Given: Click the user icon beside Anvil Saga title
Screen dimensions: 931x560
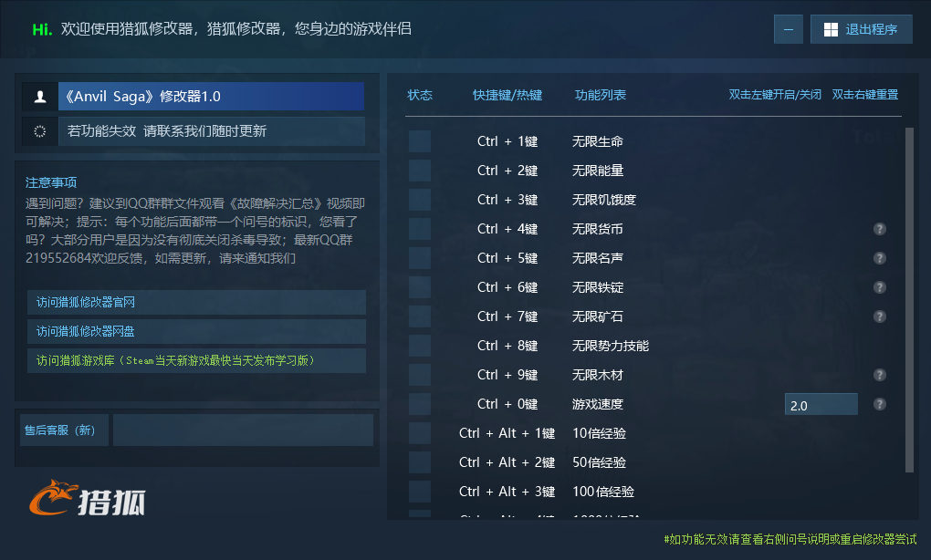Looking at the screenshot, I should [40, 97].
